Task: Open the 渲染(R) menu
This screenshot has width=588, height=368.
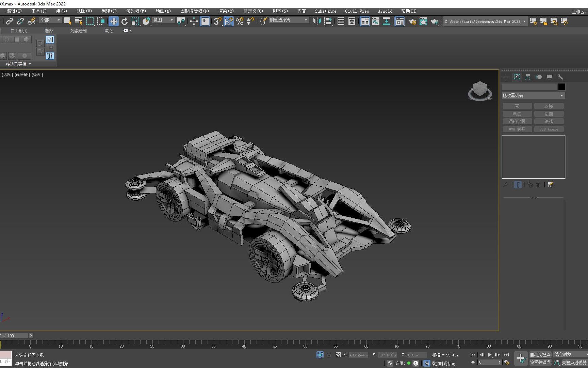Action: pos(226,11)
